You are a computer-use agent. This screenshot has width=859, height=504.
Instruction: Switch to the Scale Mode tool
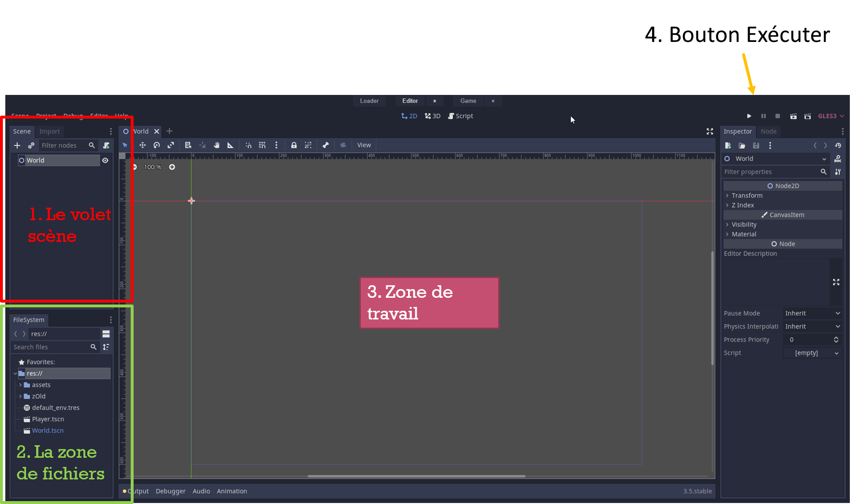[171, 145]
